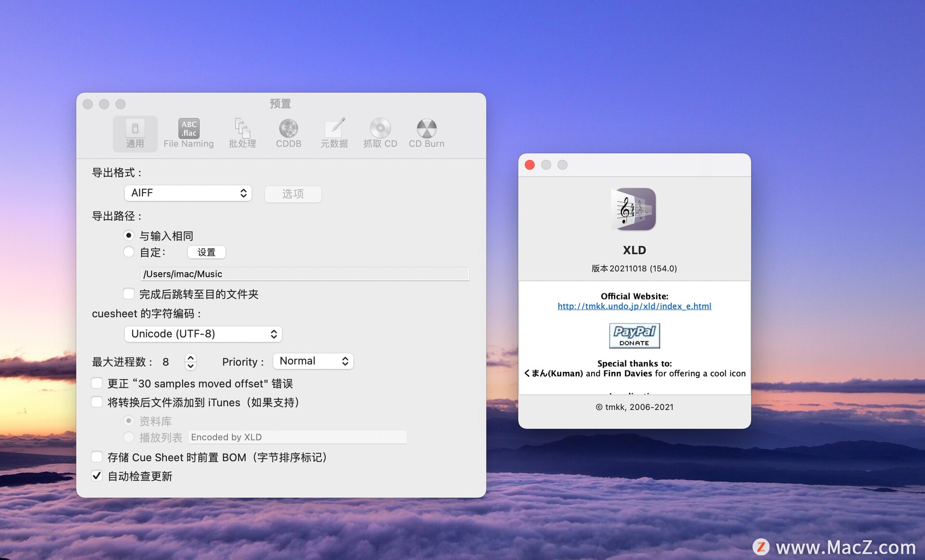Close the XLD About window
Image resolution: width=925 pixels, height=560 pixels.
tap(530, 165)
